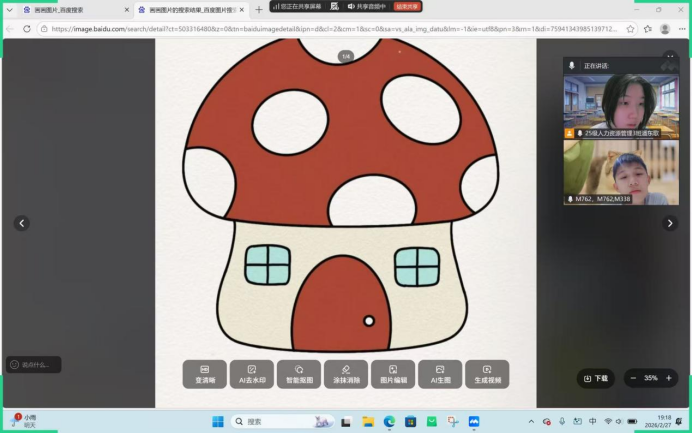The width and height of the screenshot is (693, 433).
Task: Click the 结束共享 stop sharing button
Action: tap(405, 6)
